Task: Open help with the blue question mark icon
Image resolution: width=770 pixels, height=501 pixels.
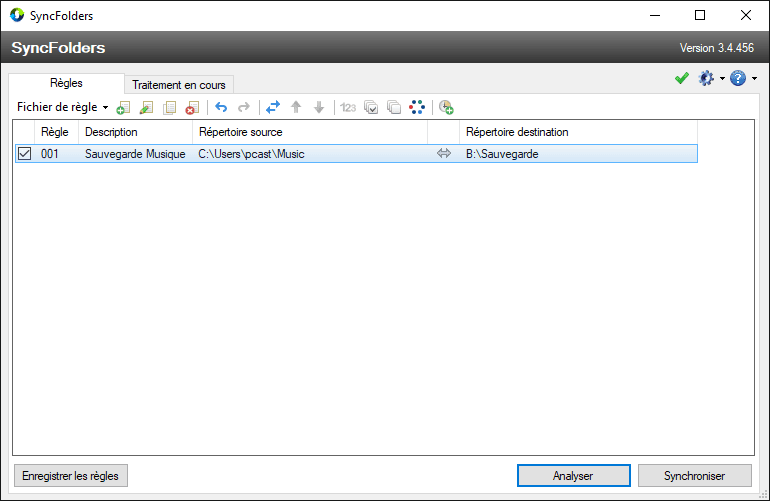Action: (x=738, y=78)
